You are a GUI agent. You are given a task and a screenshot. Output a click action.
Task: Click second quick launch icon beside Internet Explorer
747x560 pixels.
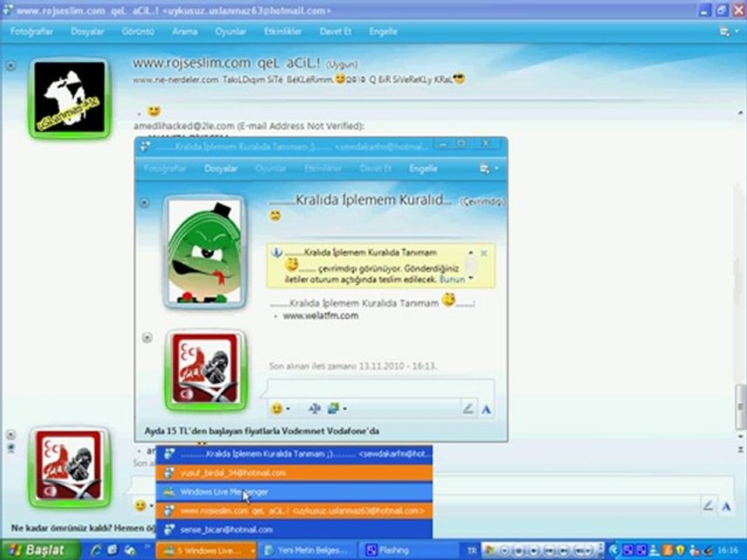tap(113, 551)
